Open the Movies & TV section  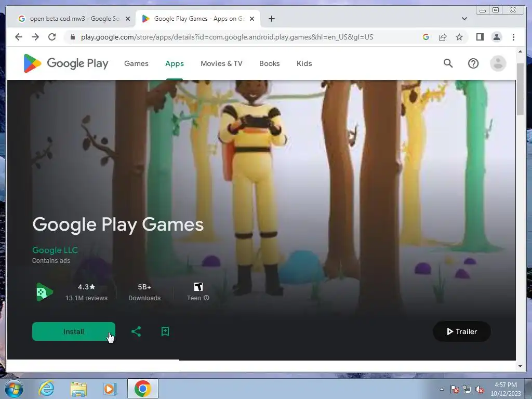pos(221,63)
